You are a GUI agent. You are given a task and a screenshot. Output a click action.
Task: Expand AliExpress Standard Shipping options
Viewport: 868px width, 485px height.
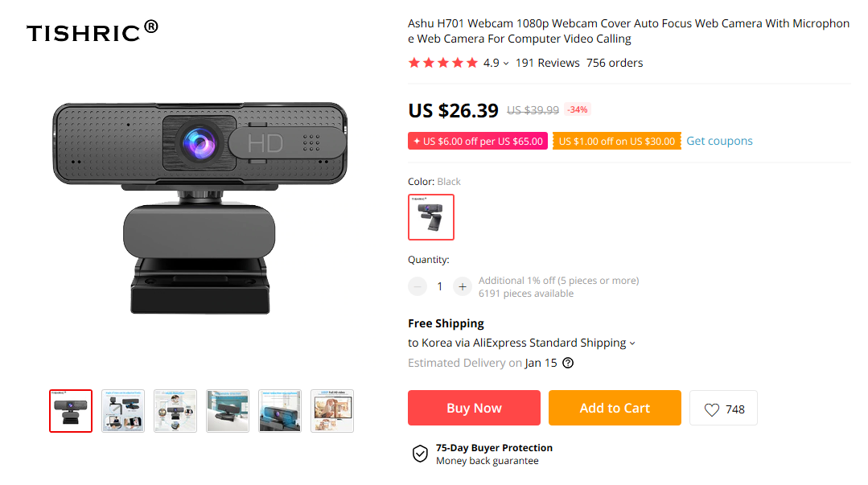pos(632,343)
